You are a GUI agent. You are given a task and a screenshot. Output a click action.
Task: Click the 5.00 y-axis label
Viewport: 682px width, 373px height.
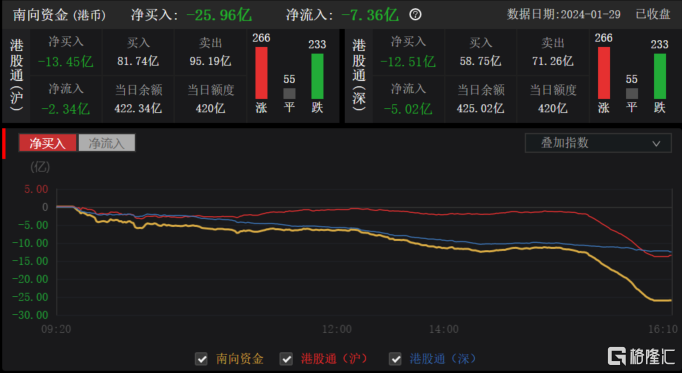coord(36,189)
